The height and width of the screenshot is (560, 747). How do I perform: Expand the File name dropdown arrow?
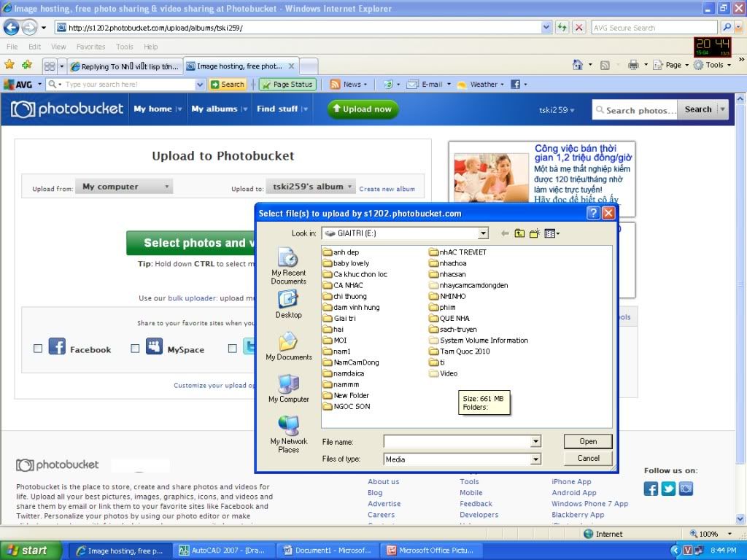click(536, 441)
